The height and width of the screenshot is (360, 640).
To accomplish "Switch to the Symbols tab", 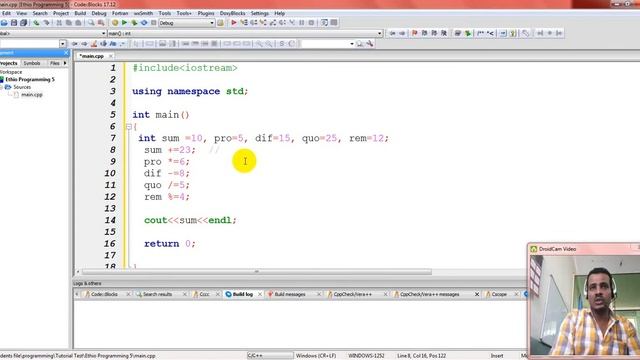I will click(x=32, y=63).
